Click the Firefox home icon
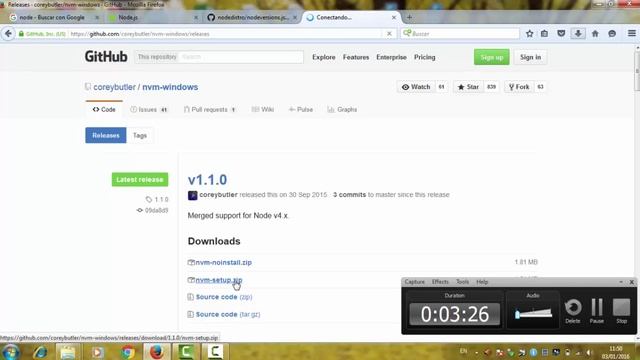The image size is (640, 360). (595, 33)
